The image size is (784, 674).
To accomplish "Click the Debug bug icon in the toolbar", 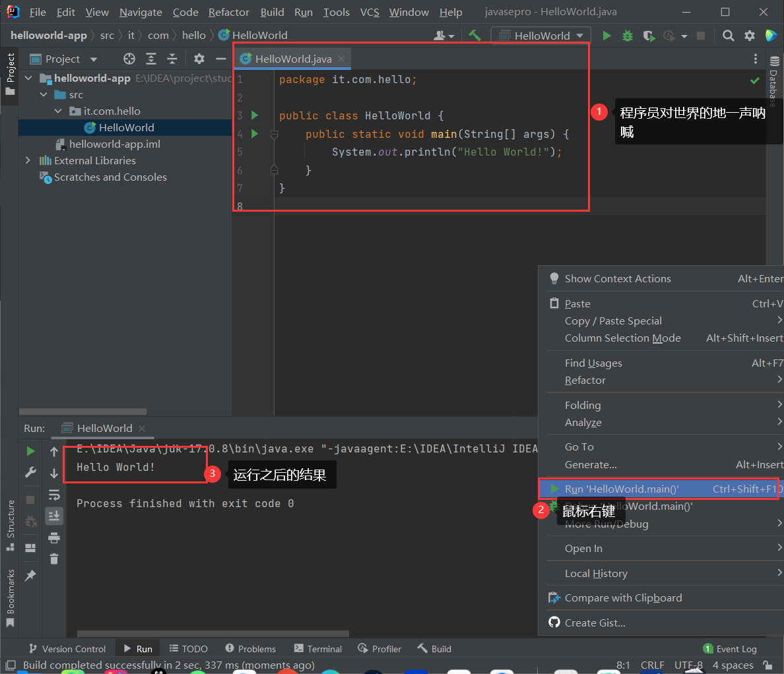I will (628, 36).
